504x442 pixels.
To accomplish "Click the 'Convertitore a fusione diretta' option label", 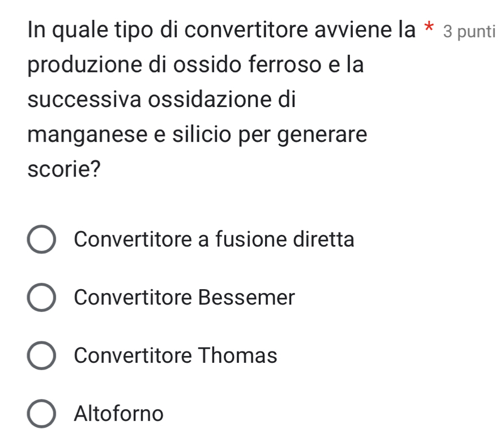I will tap(214, 240).
